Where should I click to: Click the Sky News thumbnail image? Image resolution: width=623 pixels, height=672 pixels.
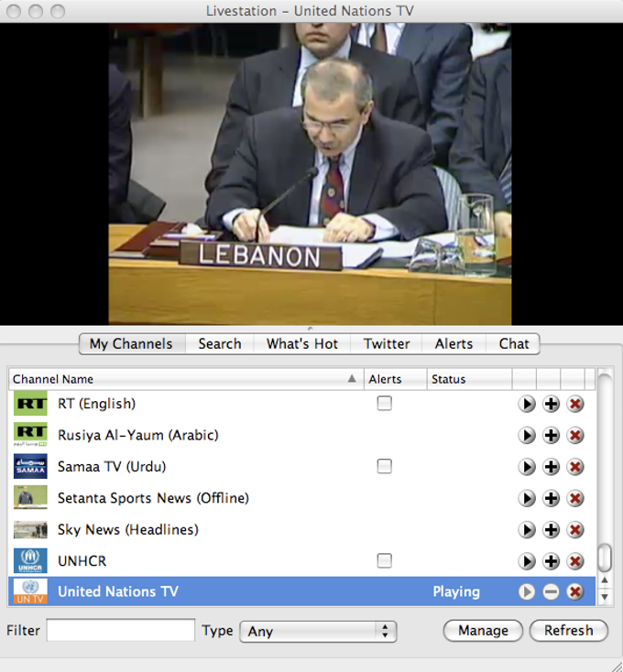click(30, 529)
